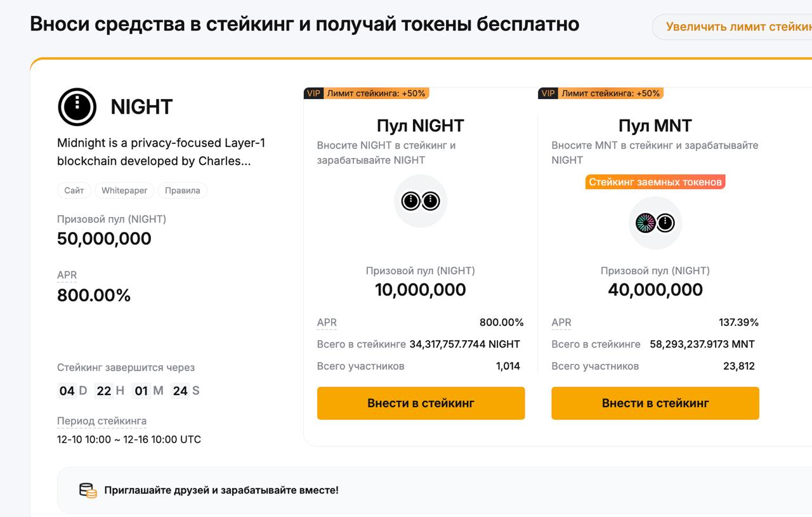Image resolution: width=812 pixels, height=517 pixels.
Task: Click 'Внести в стейкинг' in the MNT pool
Action: click(x=655, y=403)
